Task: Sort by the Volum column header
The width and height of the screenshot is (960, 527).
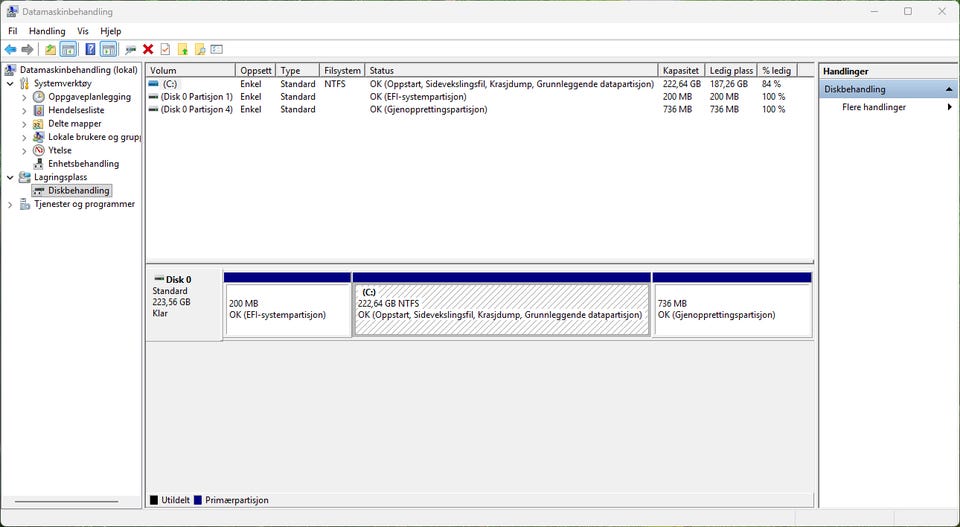Action: 190,70
